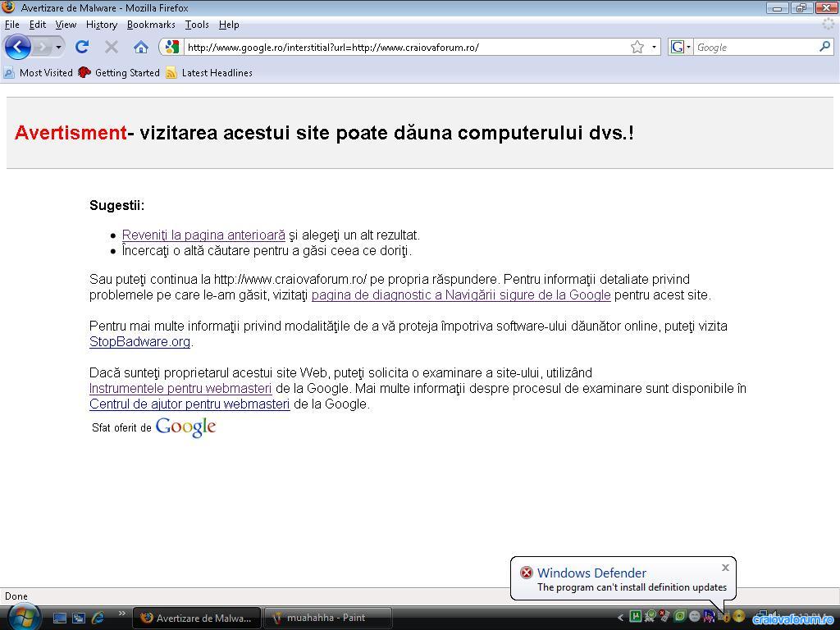Click the URL address field
The image size is (840, 630).
(x=407, y=47)
